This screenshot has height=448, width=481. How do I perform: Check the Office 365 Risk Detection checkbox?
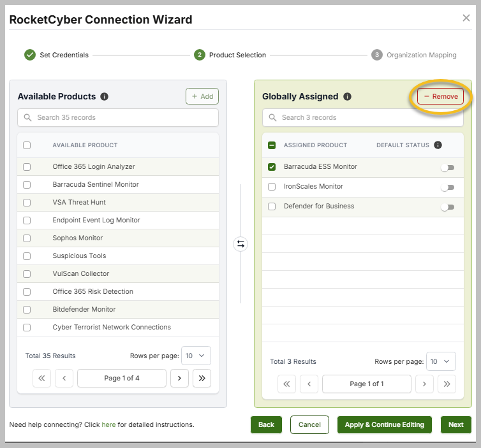(27, 292)
